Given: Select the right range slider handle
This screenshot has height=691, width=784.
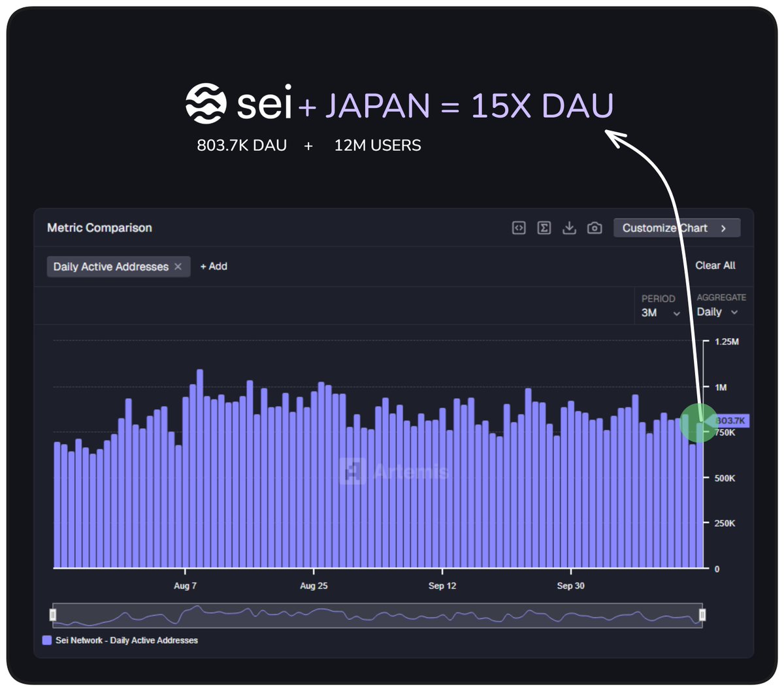Looking at the screenshot, I should pos(702,615).
